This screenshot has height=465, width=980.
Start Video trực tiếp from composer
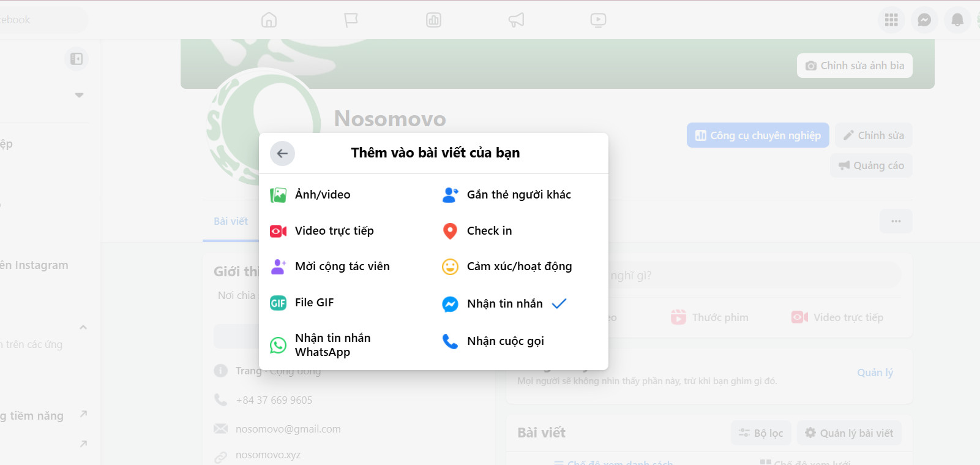837,317
